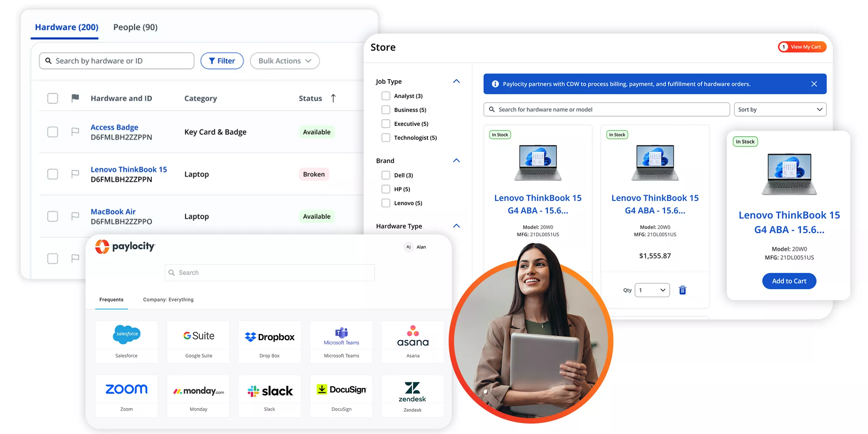Click the Category column header
868x434 pixels.
point(201,98)
